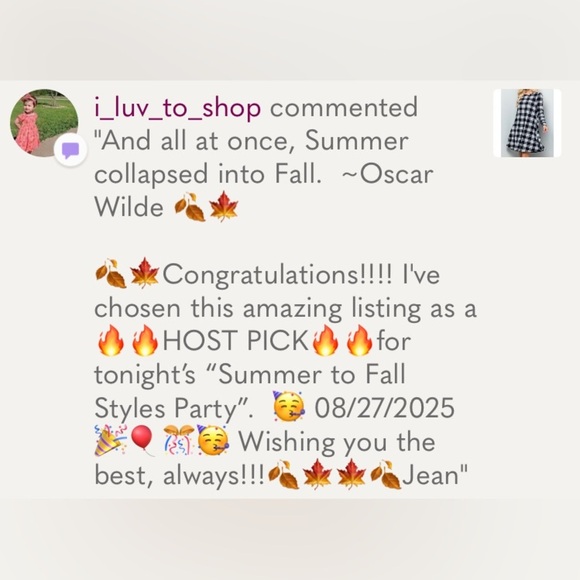580x580 pixels.
Task: Open the plaid dress listing thumbnail
Action: [x=527, y=123]
